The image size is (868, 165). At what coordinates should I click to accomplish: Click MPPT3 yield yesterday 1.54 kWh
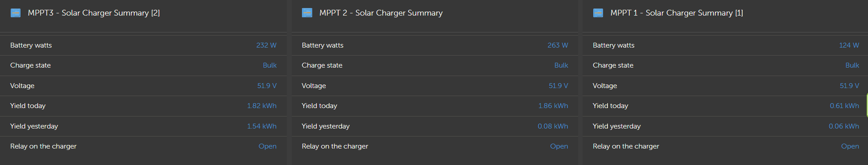click(262, 126)
